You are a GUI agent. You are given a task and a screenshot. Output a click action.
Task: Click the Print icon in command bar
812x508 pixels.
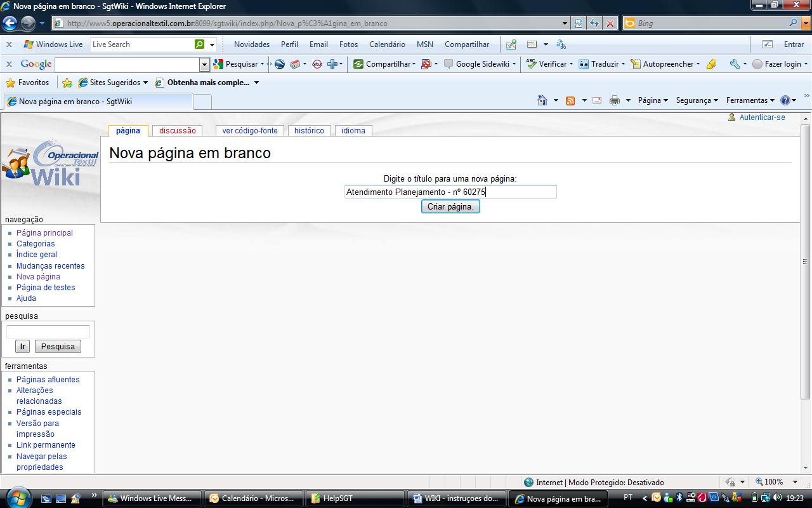coord(614,100)
